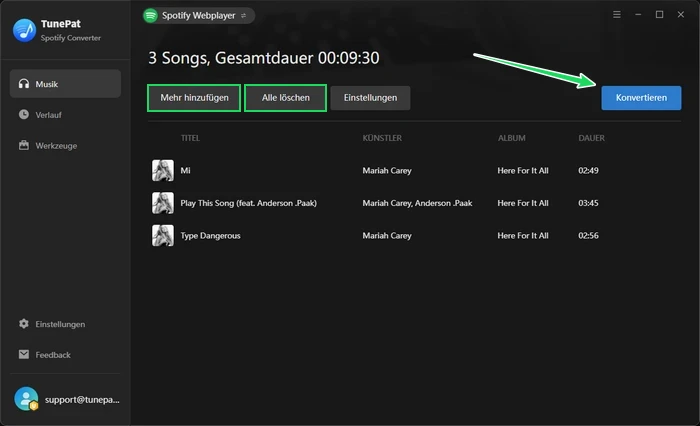The width and height of the screenshot is (700, 426).
Task: Click the KÜNSTLER column header
Action: [382, 138]
